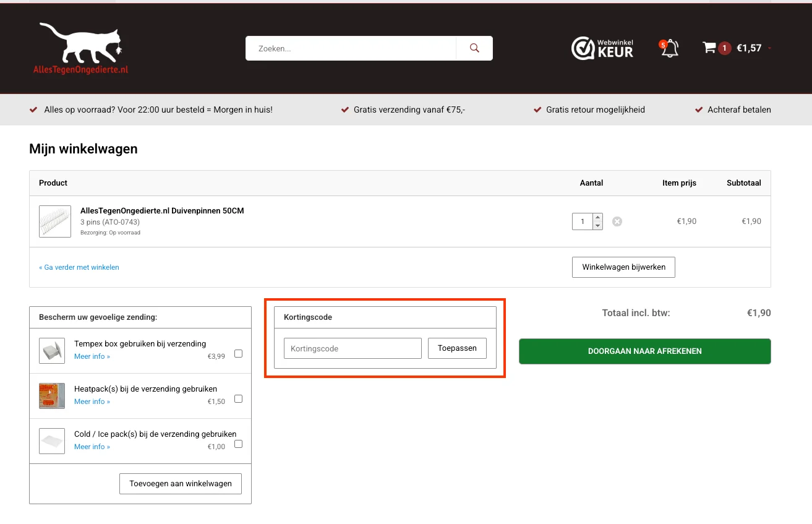Click Toevoegen aan winkelwagen button
The image size is (812, 524).
click(181, 484)
